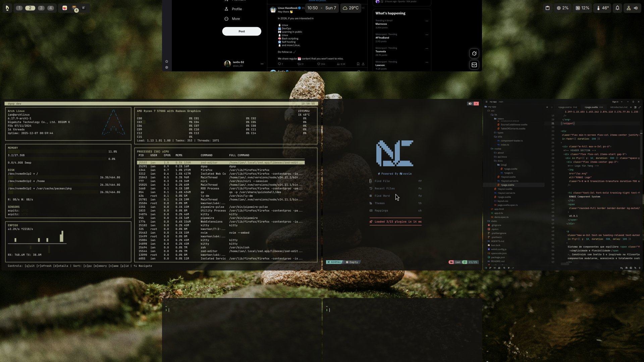Open the messages envelope icon
This screenshot has height=362, width=644.
pyautogui.click(x=474, y=65)
